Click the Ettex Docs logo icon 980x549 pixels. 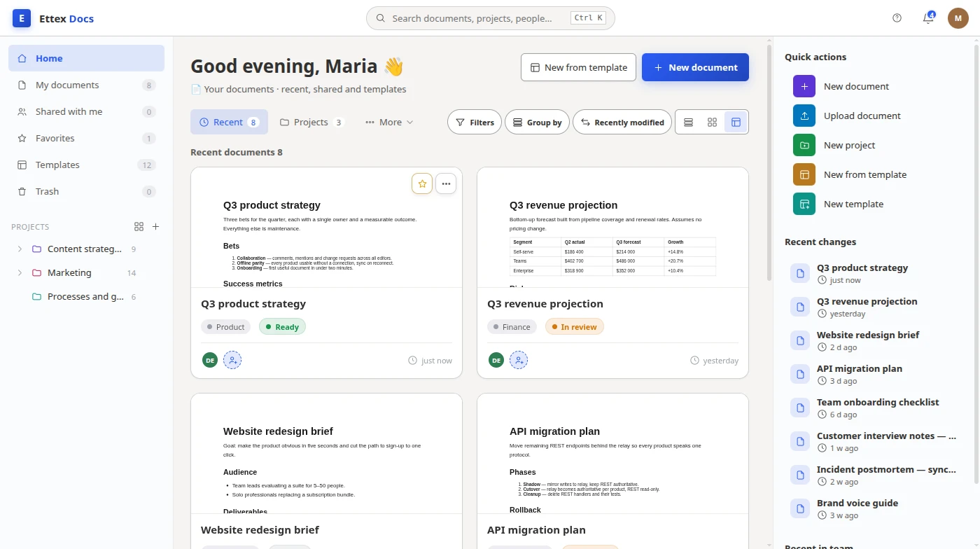point(22,18)
